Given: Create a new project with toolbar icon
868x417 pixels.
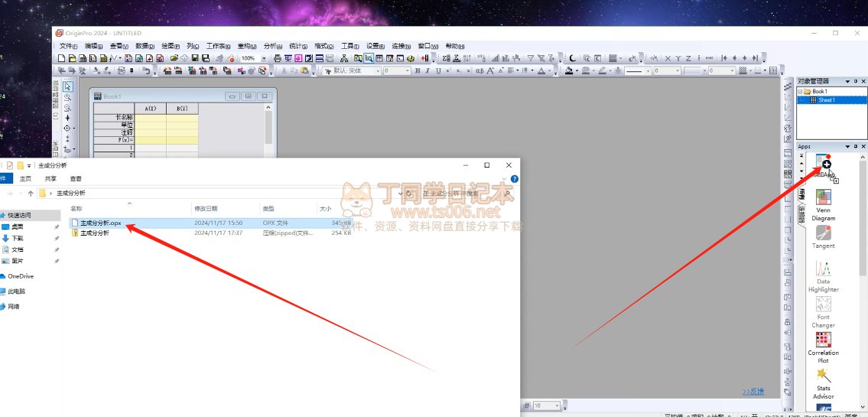Looking at the screenshot, I should 61,58.
